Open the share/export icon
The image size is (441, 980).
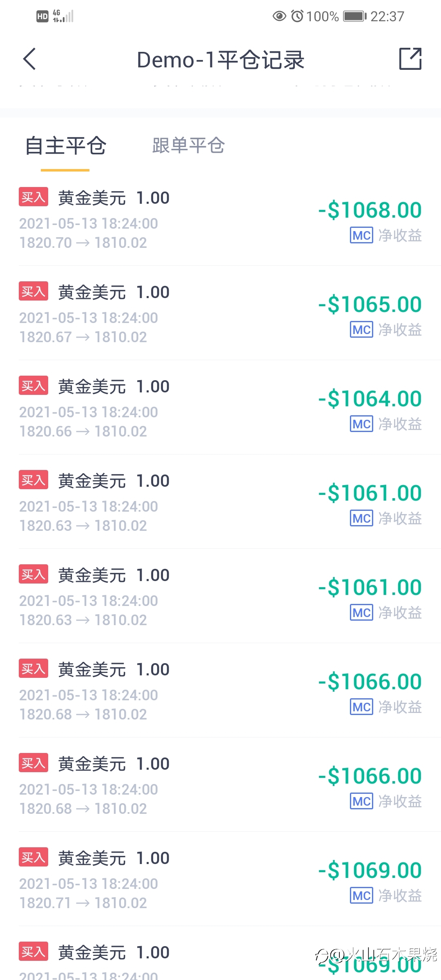[410, 59]
